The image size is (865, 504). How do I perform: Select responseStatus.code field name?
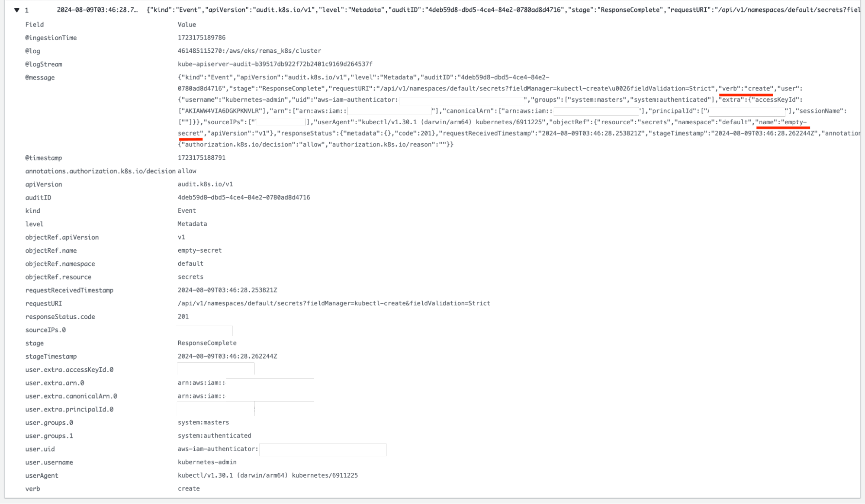point(60,317)
